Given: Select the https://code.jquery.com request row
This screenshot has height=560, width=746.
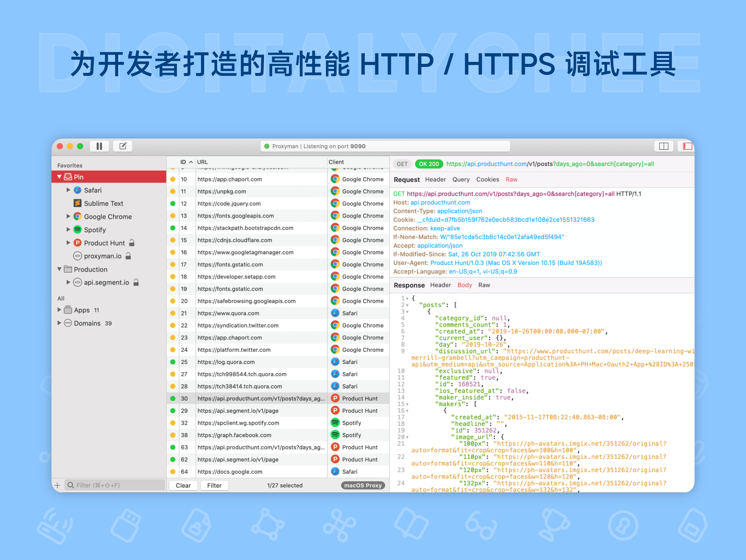Looking at the screenshot, I should point(278,203).
